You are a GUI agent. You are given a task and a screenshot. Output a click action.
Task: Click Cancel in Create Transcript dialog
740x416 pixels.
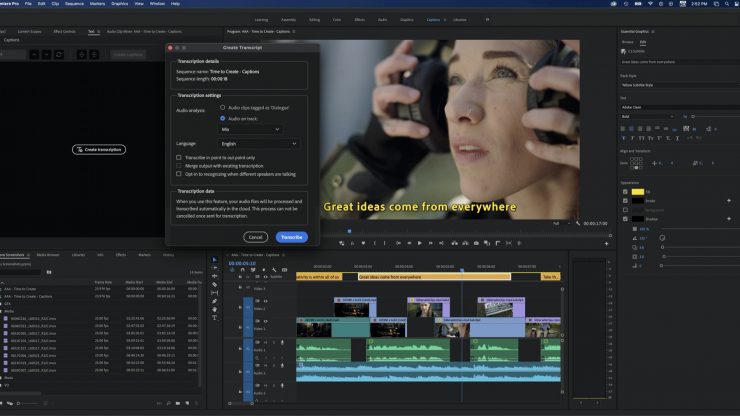256,237
